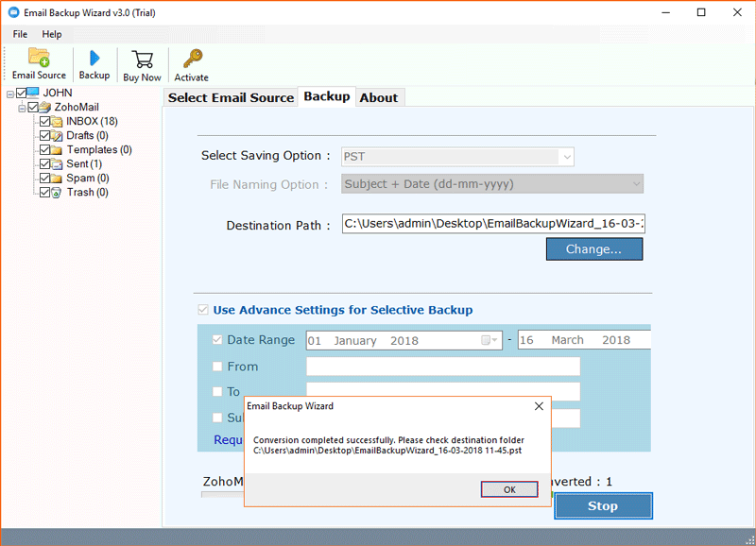Uncheck the Trash (0) checkbox
This screenshot has height=546, width=756.
tap(44, 193)
